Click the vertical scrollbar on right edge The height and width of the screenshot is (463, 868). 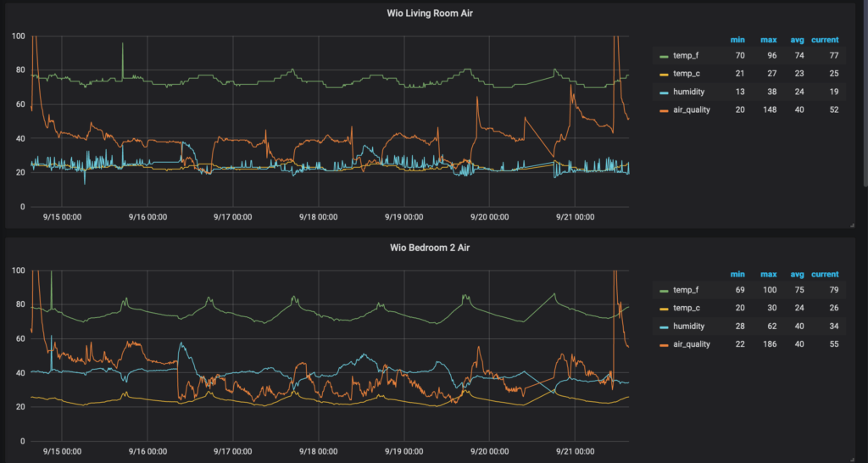(864, 93)
